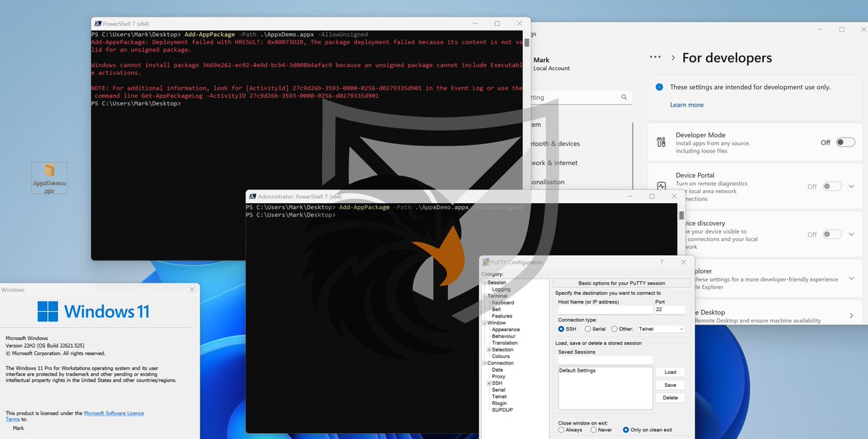Expand the SSH tree node in PuTTY
Image resolution: width=868 pixels, height=439 pixels.
point(490,383)
